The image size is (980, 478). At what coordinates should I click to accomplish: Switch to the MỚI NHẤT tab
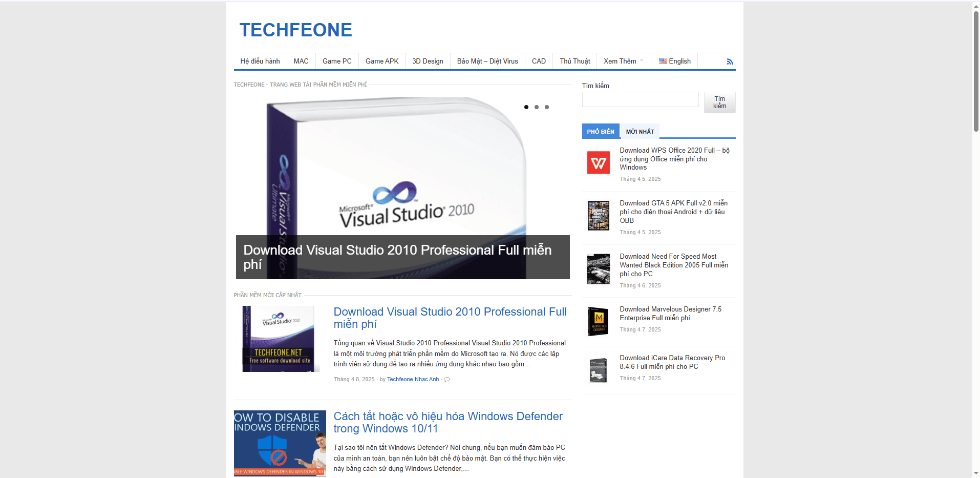click(x=640, y=132)
